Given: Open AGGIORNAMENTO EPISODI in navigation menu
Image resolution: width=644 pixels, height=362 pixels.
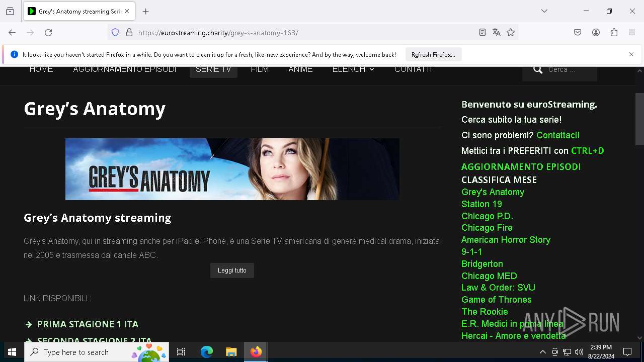Looking at the screenshot, I should [x=125, y=69].
